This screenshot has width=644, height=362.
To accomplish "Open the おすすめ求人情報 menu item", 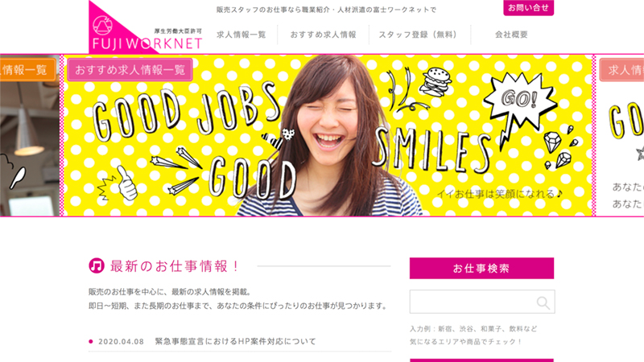I will point(324,35).
